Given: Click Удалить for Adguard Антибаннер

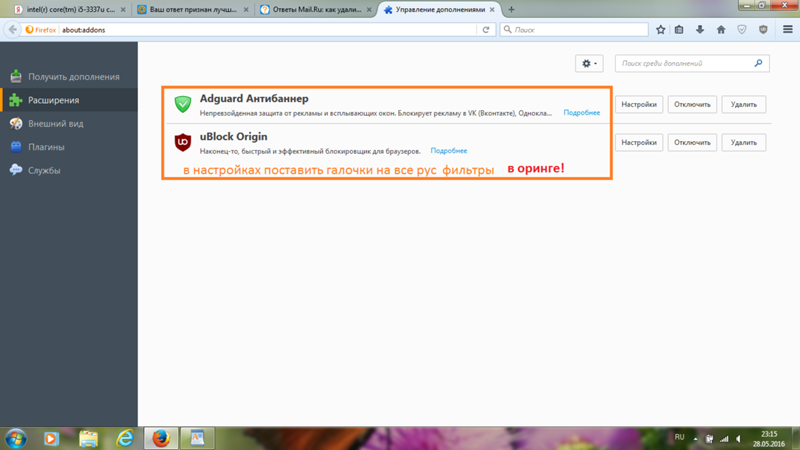Looking at the screenshot, I should coord(744,105).
